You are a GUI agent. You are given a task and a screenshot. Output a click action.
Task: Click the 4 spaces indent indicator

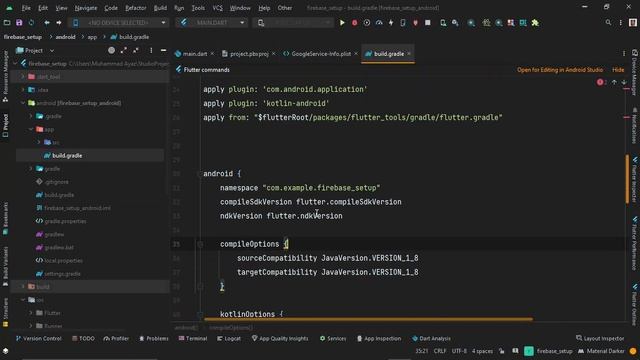(x=482, y=351)
